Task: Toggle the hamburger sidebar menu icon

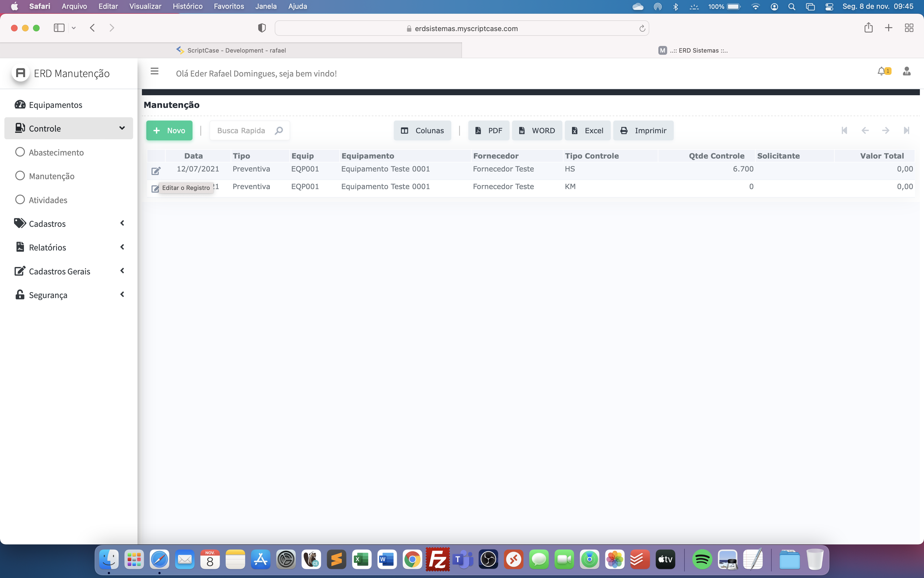Action: [154, 71]
